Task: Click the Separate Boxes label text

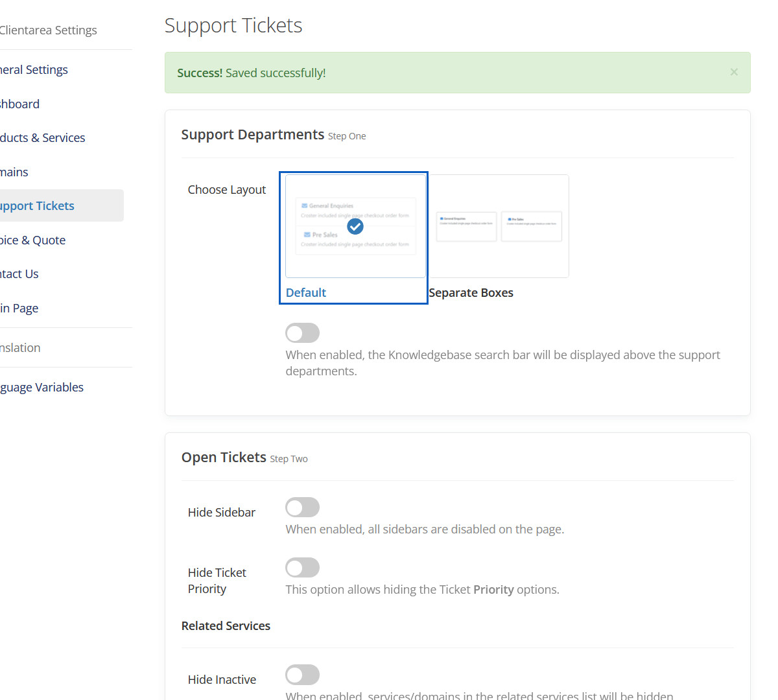Action: coord(471,293)
